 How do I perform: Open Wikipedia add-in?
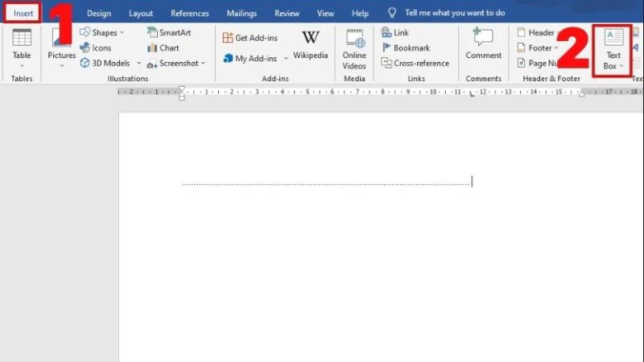310,44
